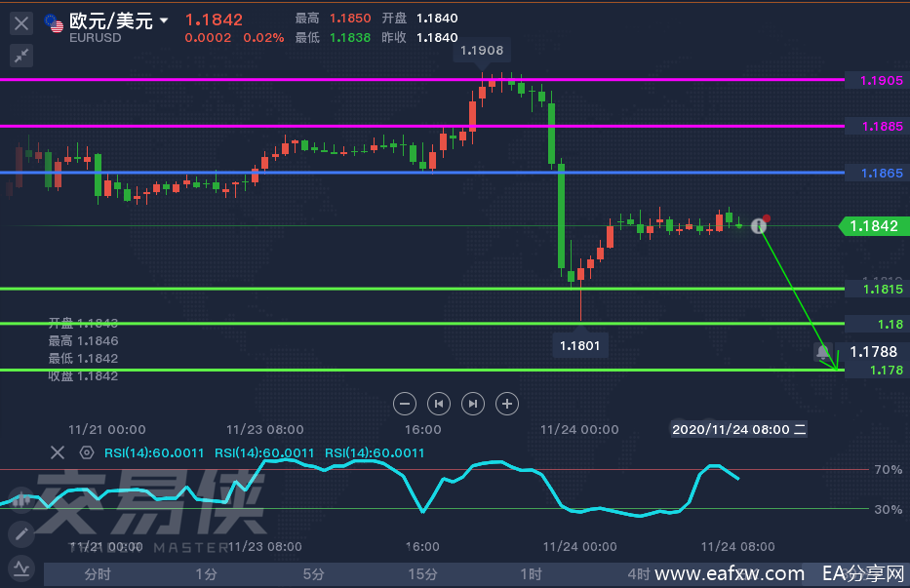The height and width of the screenshot is (588, 910).
Task: Click the collapse arrows icon below the X
Action: pyautogui.click(x=20, y=56)
